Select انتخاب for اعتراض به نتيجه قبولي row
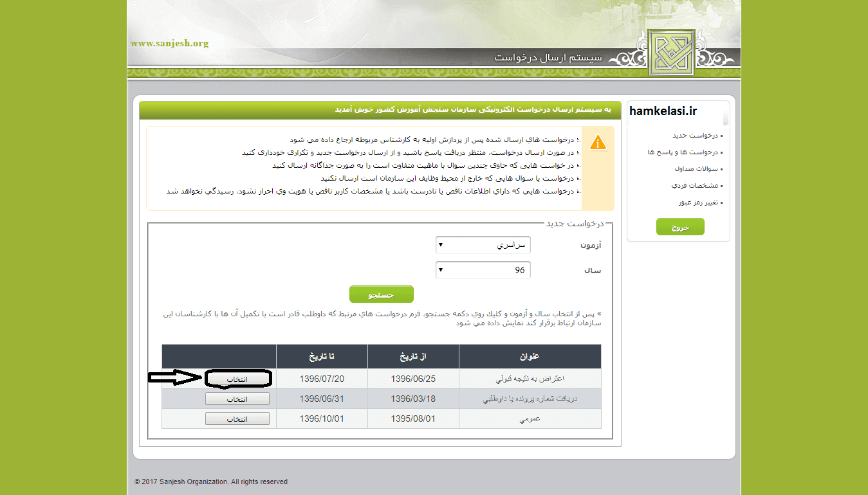Viewport: 868px width, 495px height. pyautogui.click(x=237, y=379)
